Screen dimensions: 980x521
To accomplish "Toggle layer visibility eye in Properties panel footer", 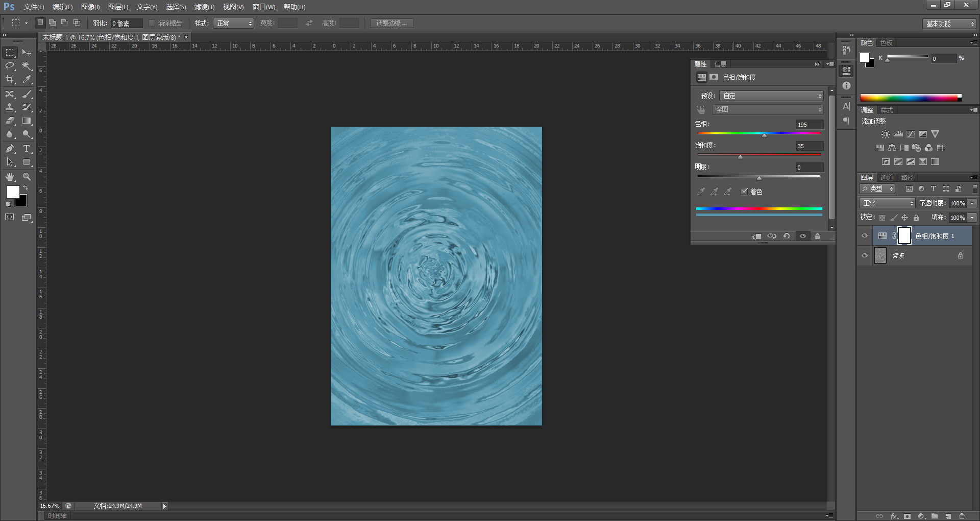I will 803,236.
